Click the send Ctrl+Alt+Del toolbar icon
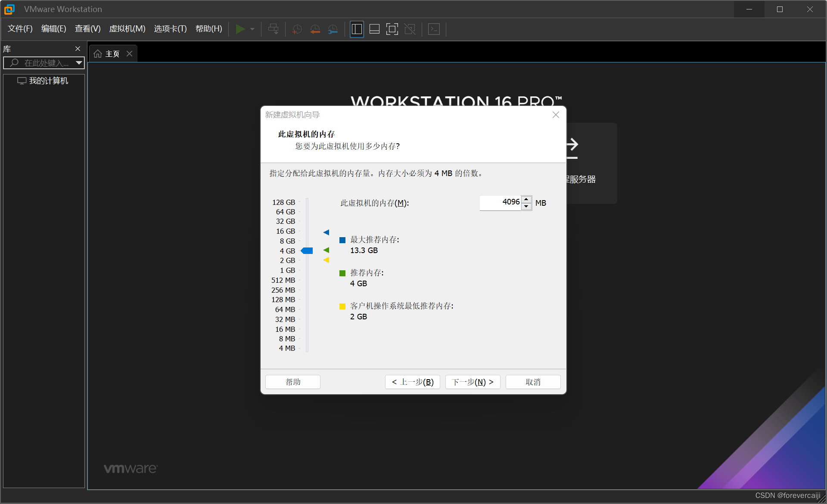Screen dimensions: 827x504 (273, 29)
